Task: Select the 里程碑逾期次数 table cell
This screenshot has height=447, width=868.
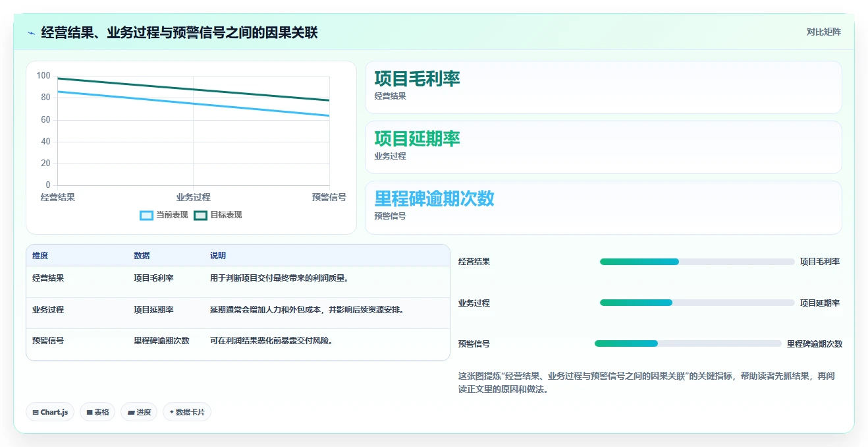Action: [x=161, y=341]
